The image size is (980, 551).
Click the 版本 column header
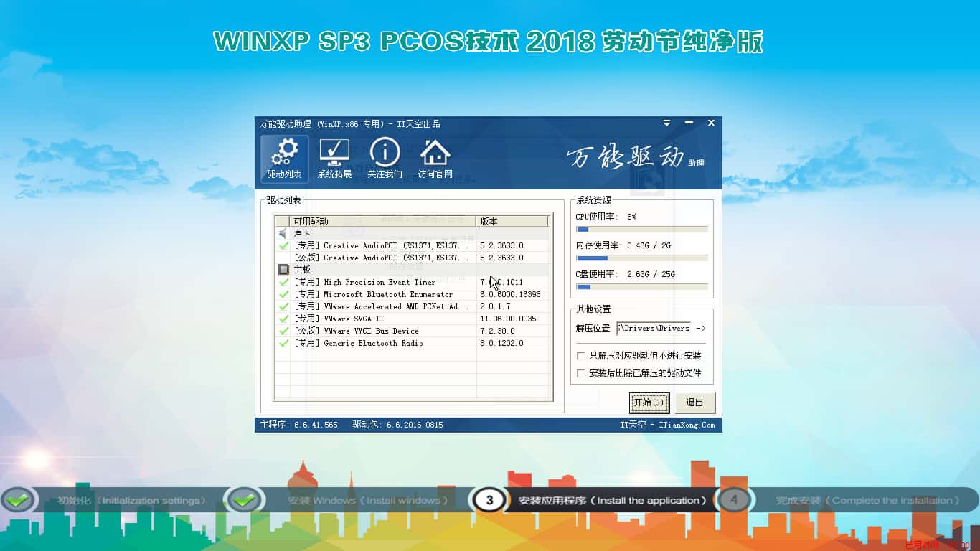(x=512, y=221)
